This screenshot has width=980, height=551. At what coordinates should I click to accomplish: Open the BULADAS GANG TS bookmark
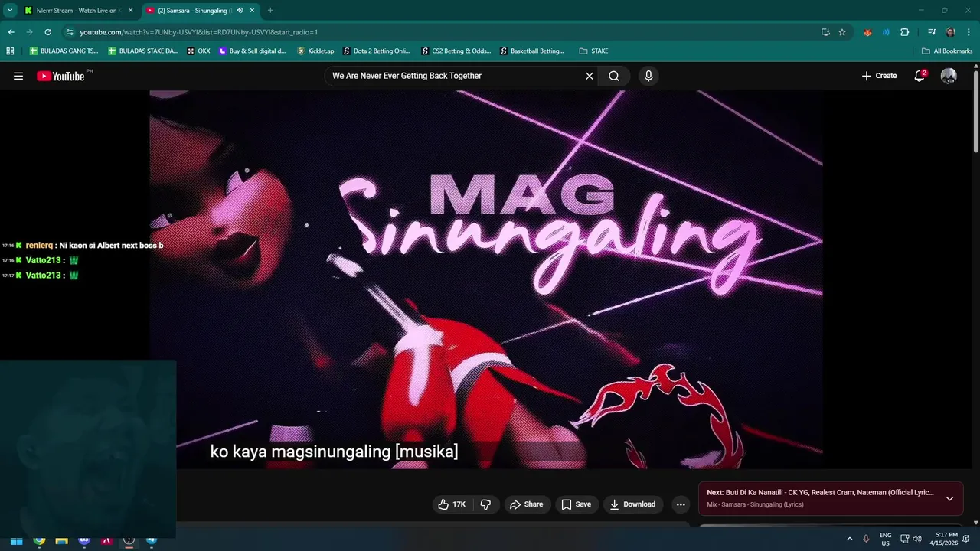click(64, 51)
